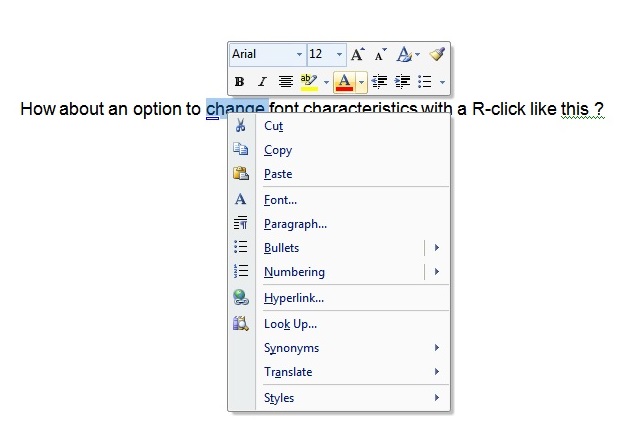625x426 pixels.
Task: Click the Grow Font icon
Action: click(357, 55)
